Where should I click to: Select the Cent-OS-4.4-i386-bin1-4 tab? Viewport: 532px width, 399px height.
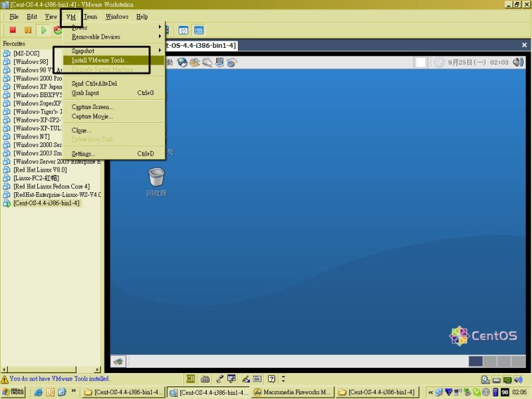pyautogui.click(x=201, y=45)
